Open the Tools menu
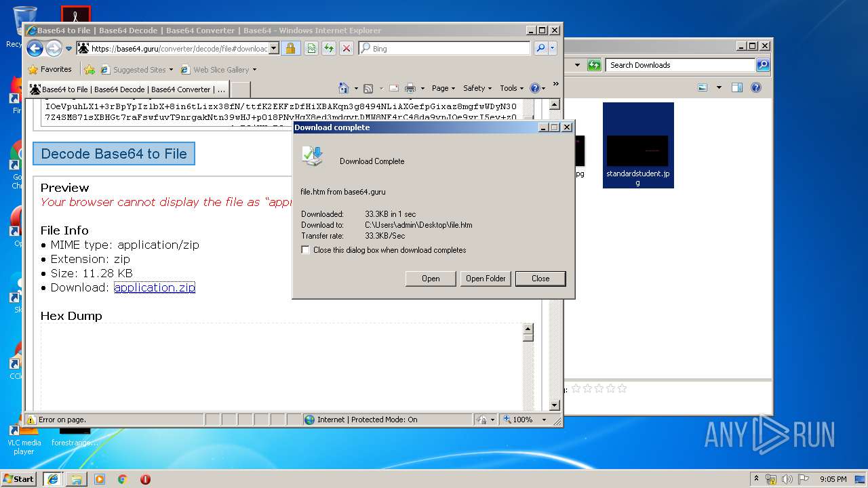The width and height of the screenshot is (868, 488). [511, 88]
